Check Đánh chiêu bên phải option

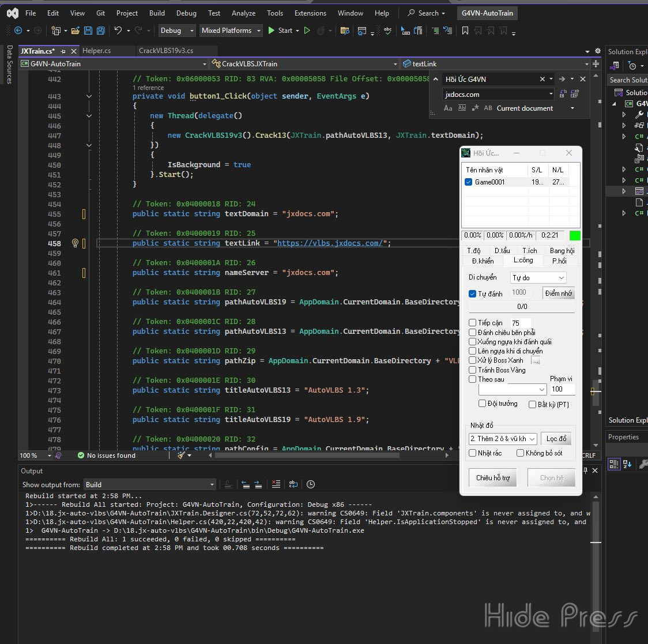[472, 332]
